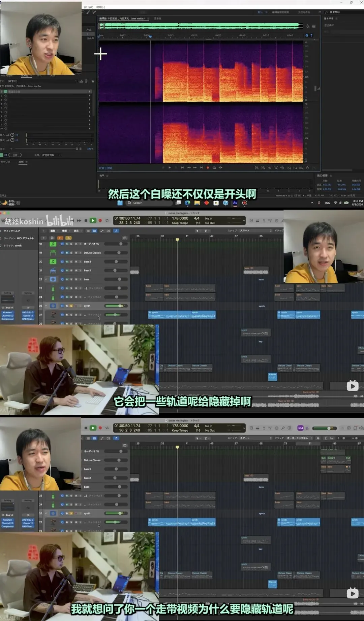This screenshot has width=364, height=621.
Task: Solo the Deluxe Classic track in the middle Logic frame
Action: [x=71, y=252]
